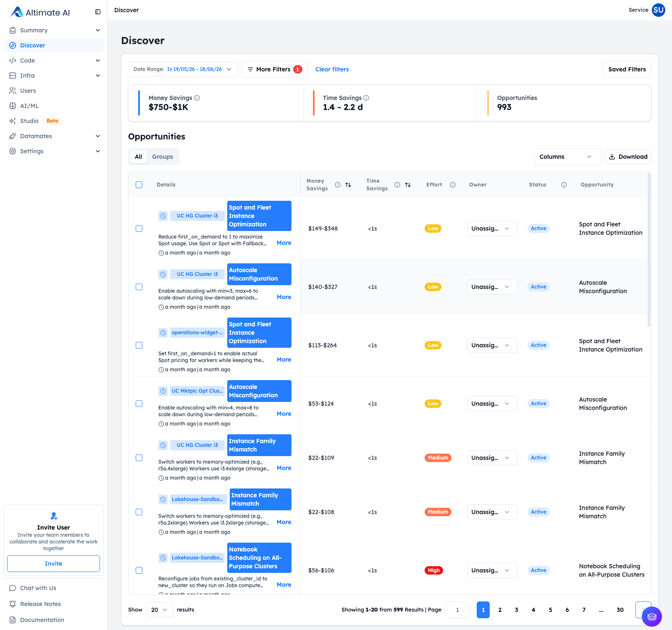Check the $22-$109 row checkbox
This screenshot has height=630, width=672.
(x=139, y=458)
